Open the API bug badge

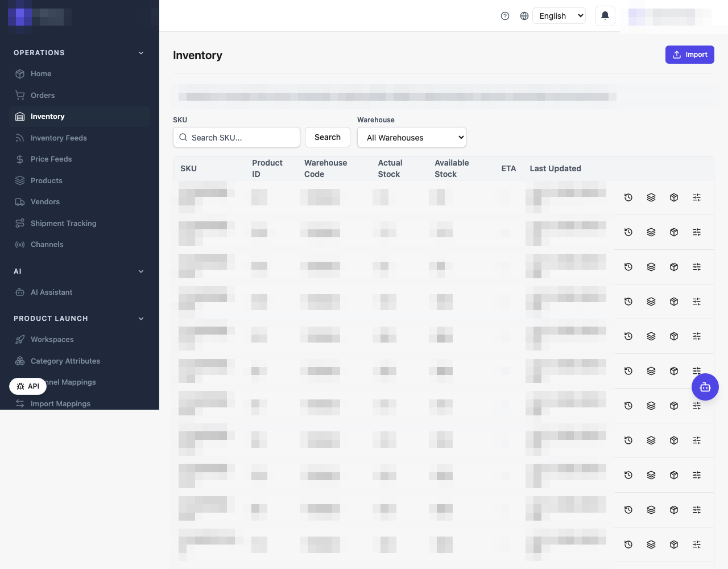coord(28,386)
